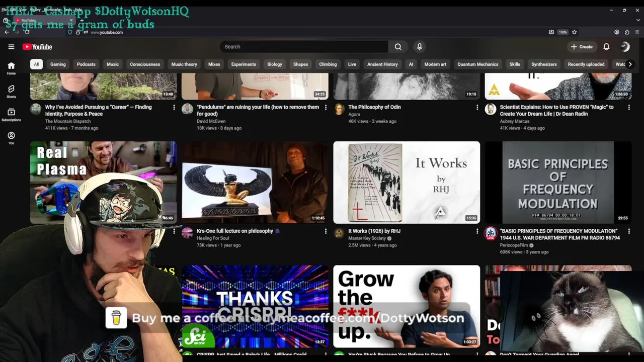Select the Quantum Mechanics chip
Screen dimensions: 644x362
tap(477, 64)
